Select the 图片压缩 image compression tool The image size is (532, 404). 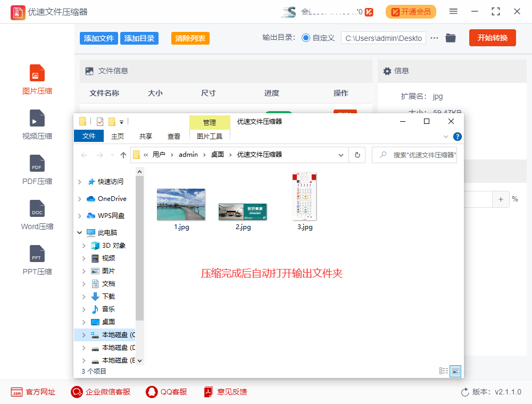[37, 79]
